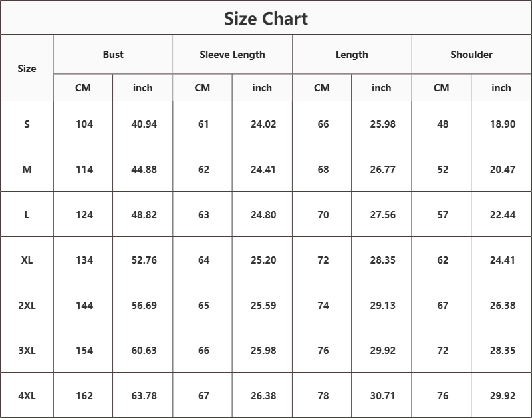Image resolution: width=532 pixels, height=418 pixels.
Task: Select the S size row label
Action: coord(27,124)
